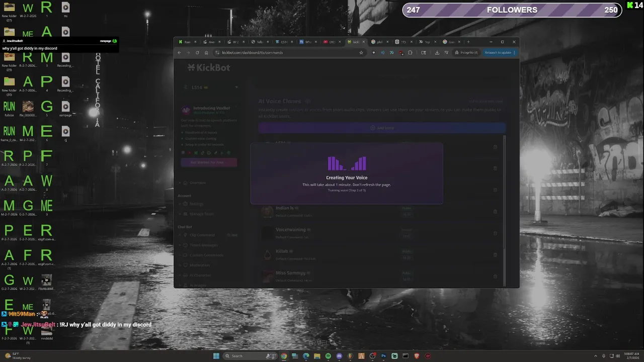Open the terminal app from taskbar
The image size is (644, 362).
(406, 356)
